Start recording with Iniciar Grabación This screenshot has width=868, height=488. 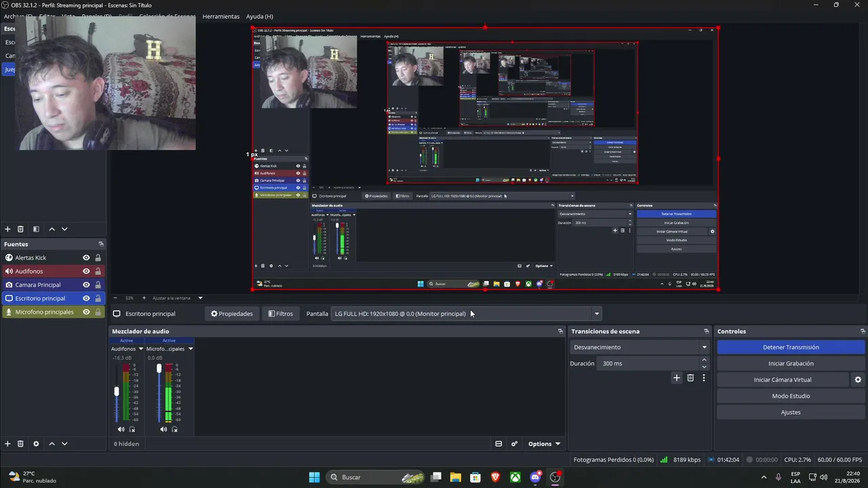coord(791,363)
